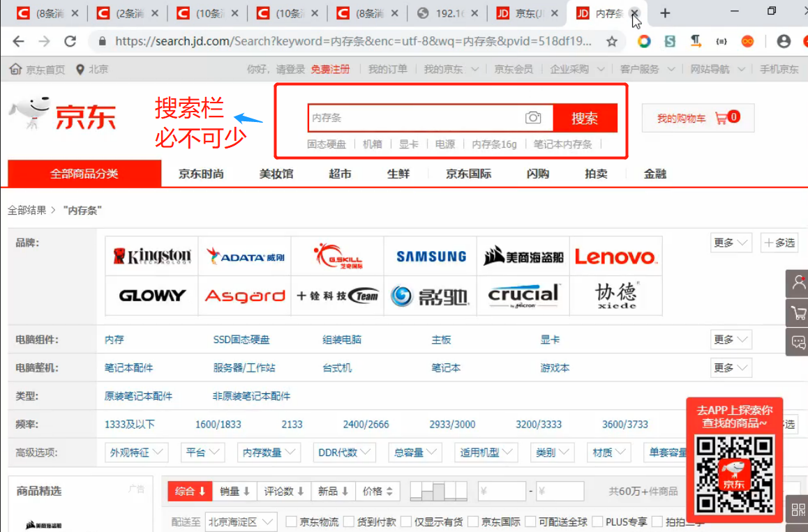
Task: Open the profile icon in the right sidebar
Action: pyautogui.click(x=798, y=282)
